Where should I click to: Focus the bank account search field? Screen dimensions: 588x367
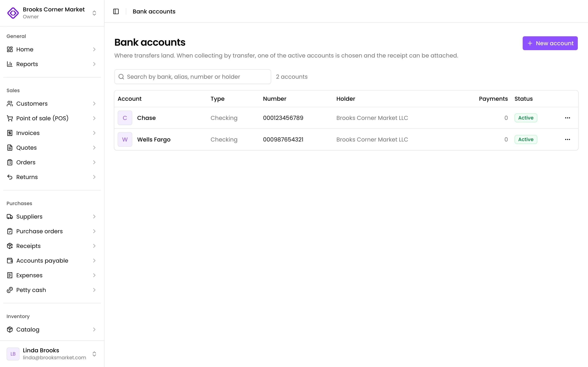click(193, 77)
